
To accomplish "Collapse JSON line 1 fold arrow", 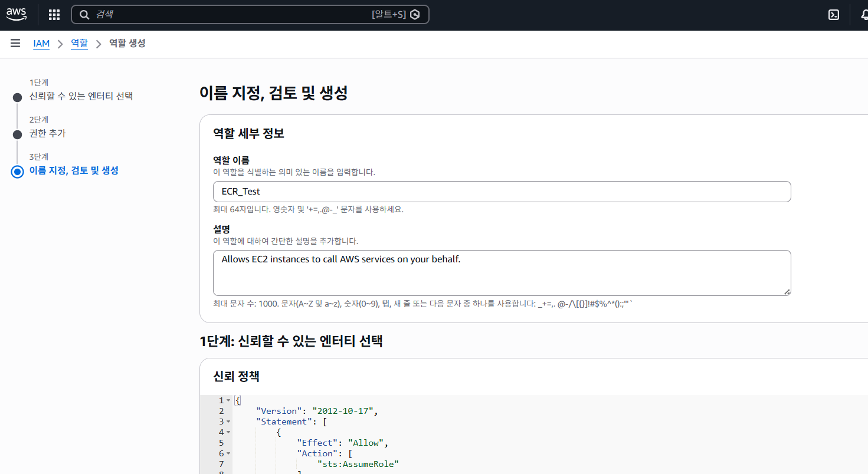I will tap(228, 400).
